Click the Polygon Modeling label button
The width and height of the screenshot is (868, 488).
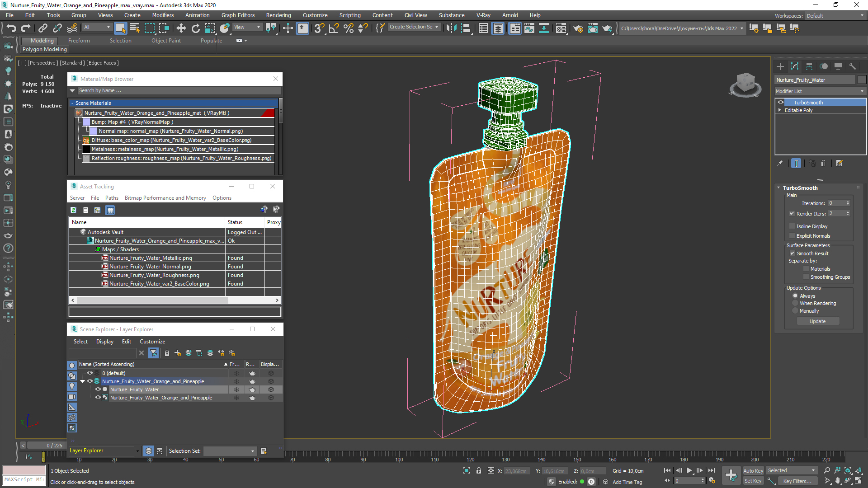[x=44, y=49]
